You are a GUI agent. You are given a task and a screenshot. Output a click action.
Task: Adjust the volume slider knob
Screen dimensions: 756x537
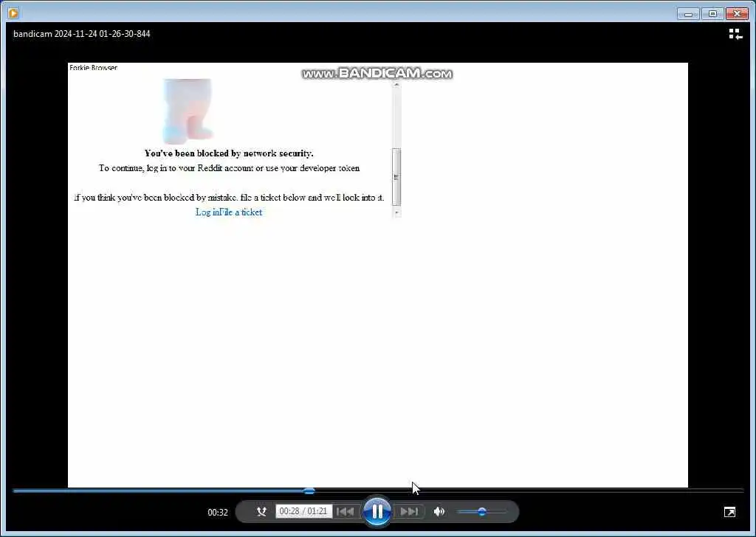click(x=481, y=511)
